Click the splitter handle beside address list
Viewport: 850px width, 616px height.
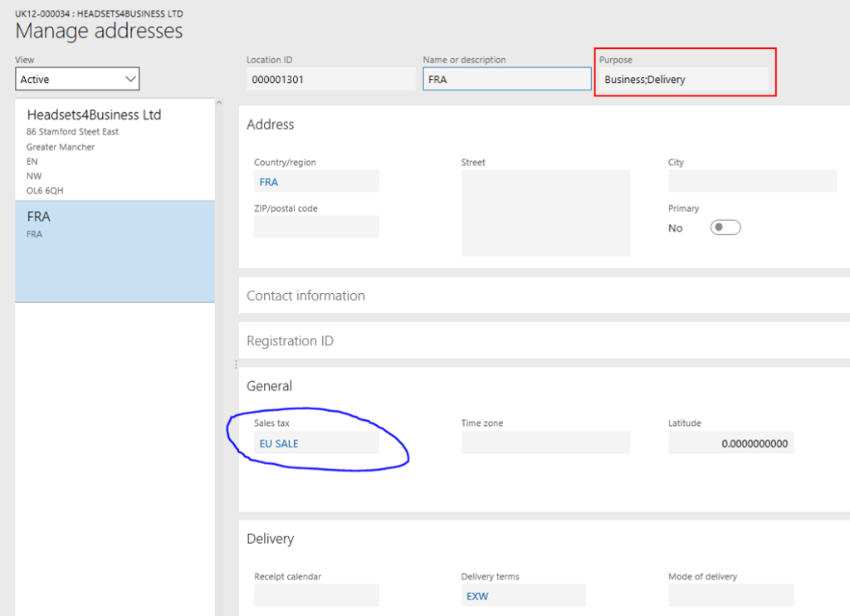(x=236, y=364)
